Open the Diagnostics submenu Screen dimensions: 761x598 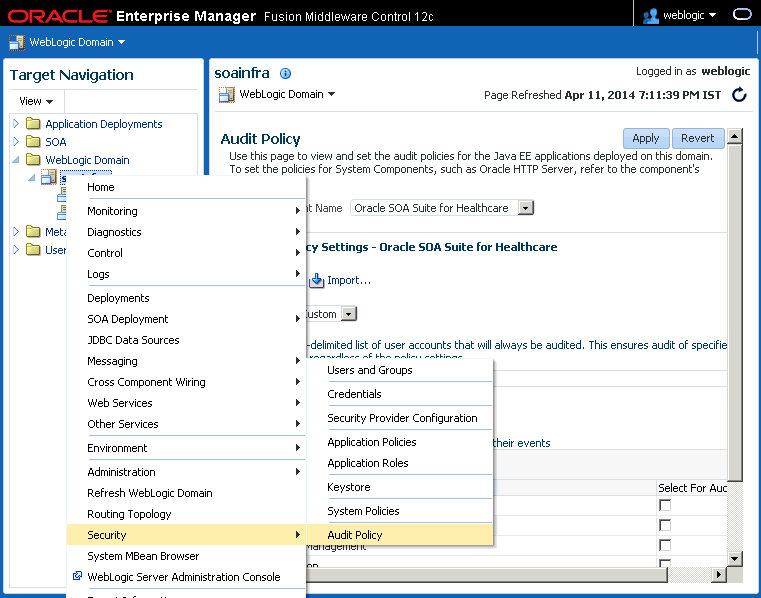(186, 232)
